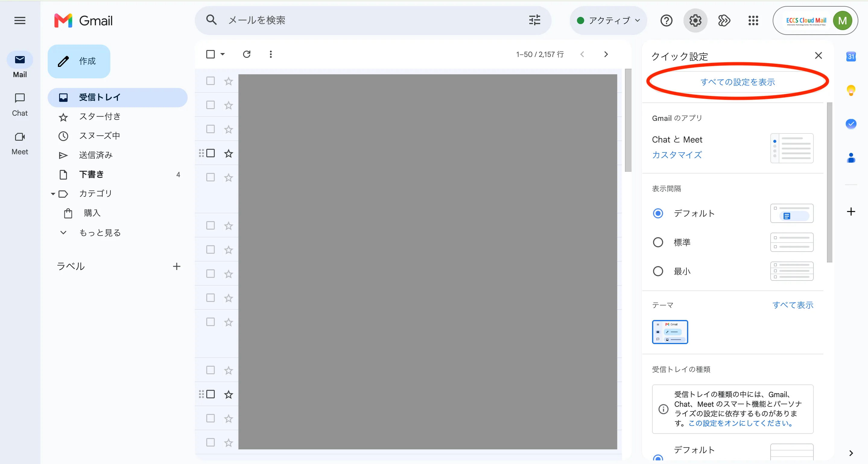Refresh the inbox
Viewport: 868px width, 464px height.
(247, 54)
